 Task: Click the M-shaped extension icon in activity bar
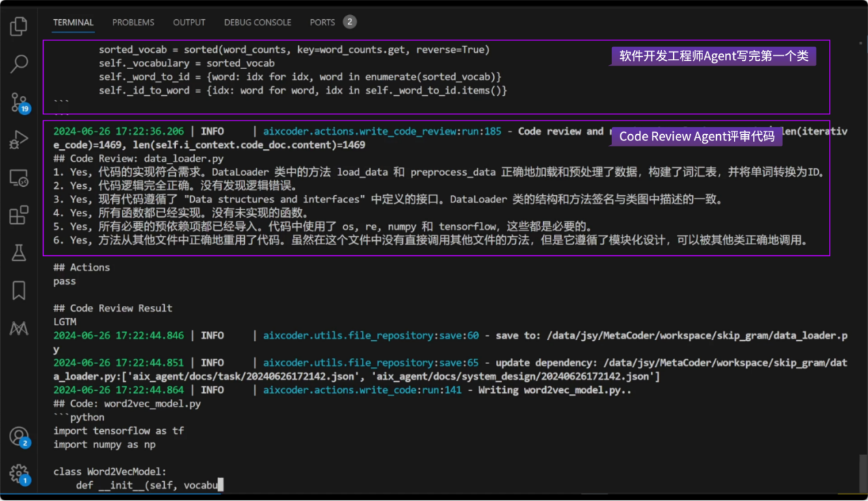point(18,329)
